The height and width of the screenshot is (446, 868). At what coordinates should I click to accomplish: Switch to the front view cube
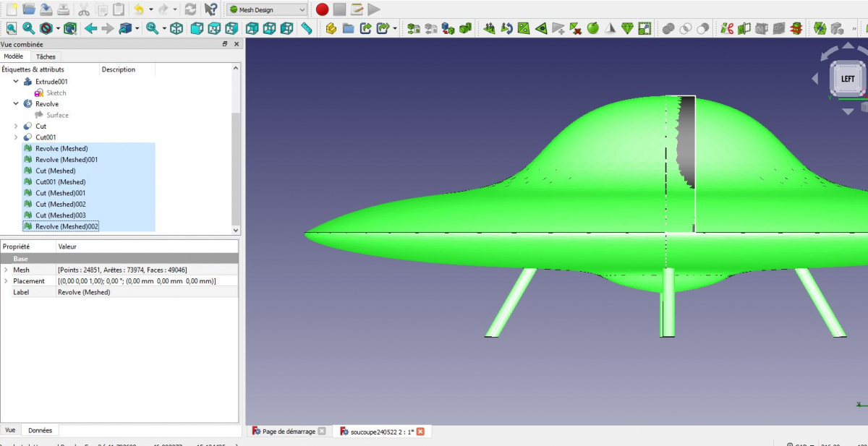click(197, 28)
